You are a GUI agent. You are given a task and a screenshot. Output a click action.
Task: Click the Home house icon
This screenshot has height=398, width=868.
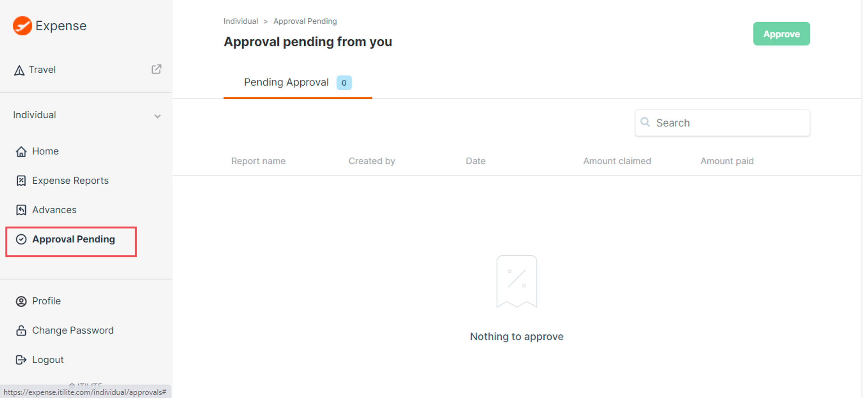coord(21,151)
